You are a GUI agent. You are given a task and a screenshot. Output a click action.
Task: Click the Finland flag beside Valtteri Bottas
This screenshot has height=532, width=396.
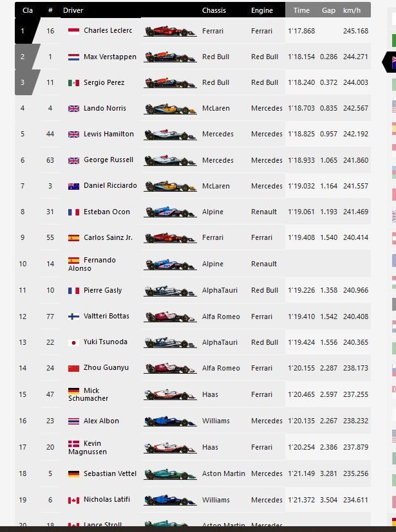pos(73,316)
